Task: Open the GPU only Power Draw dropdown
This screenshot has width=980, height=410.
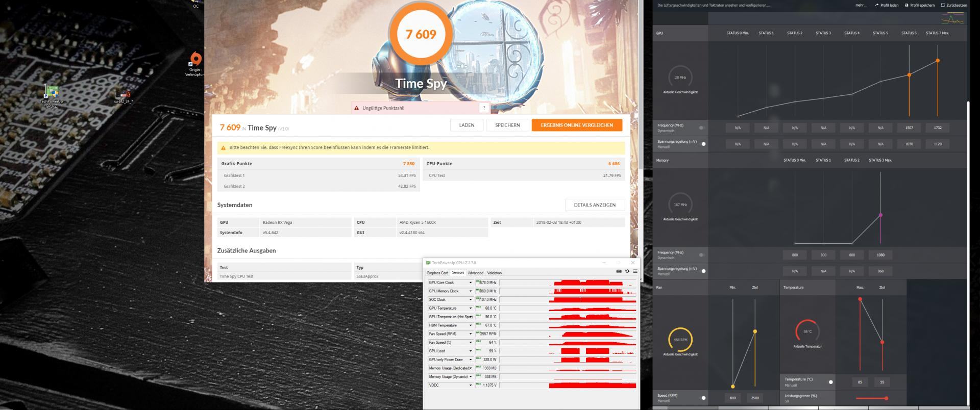Action: point(471,360)
